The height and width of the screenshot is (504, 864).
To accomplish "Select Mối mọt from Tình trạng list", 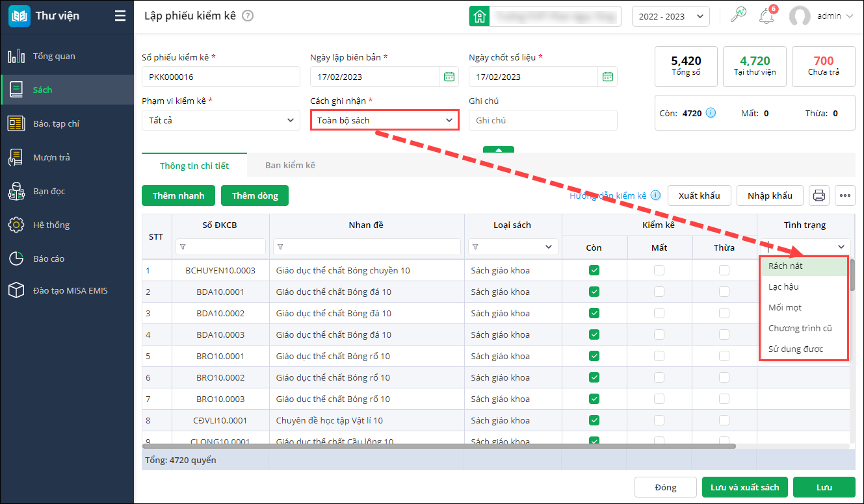I will tap(785, 307).
